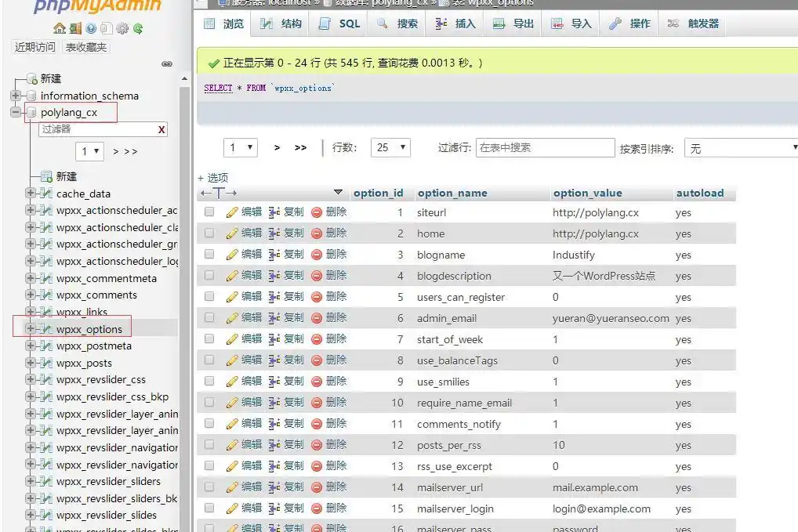Click the 在表中搜索 filter rows input
Screen dimensions: 798x532
coord(545,147)
